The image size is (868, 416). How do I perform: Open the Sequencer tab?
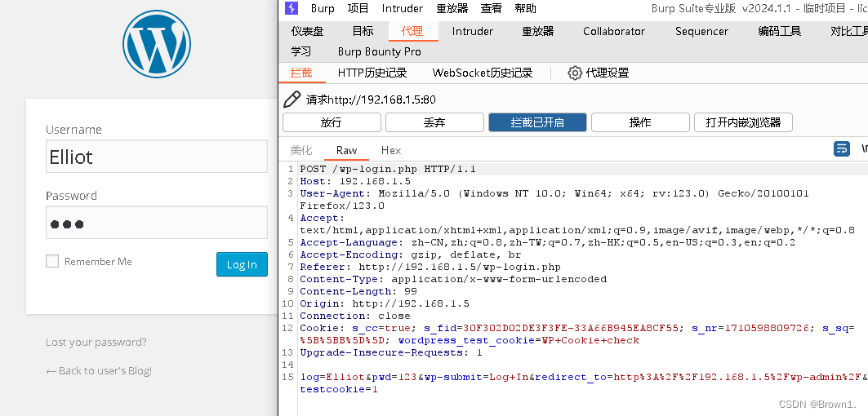(x=701, y=32)
